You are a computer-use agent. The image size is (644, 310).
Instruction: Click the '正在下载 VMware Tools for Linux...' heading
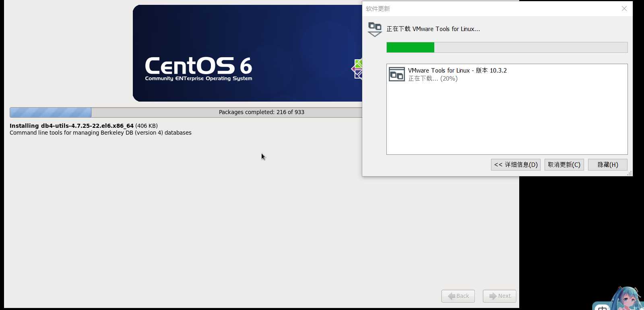[x=433, y=29]
